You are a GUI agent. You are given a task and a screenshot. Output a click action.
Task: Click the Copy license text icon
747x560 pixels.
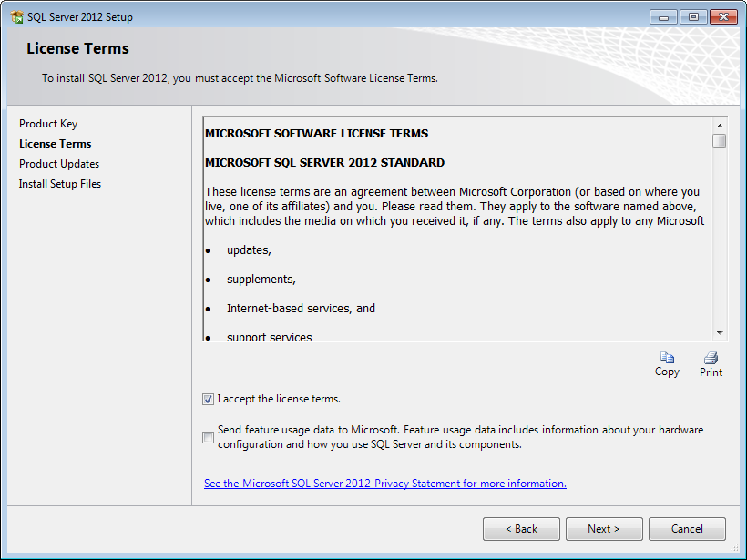point(667,358)
